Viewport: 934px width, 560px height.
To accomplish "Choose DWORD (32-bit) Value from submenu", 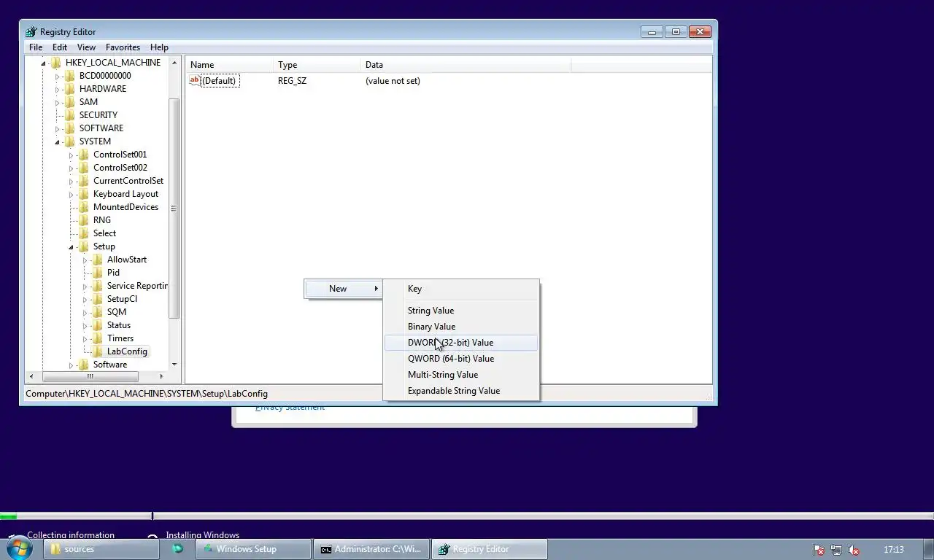I will pos(461,343).
